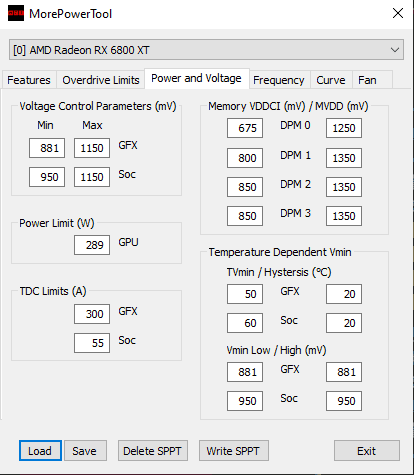Edit Soc Vmin High field 950
The width and height of the screenshot is (414, 475).
pyautogui.click(x=344, y=401)
